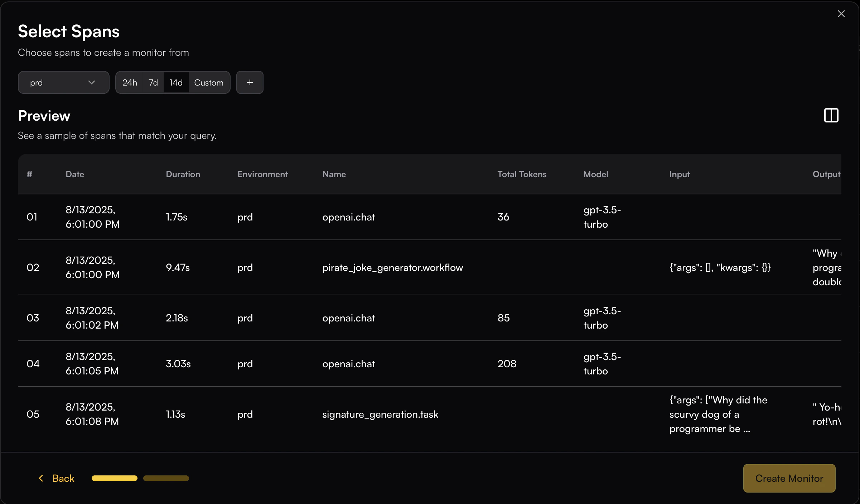860x504 pixels.
Task: Click the Back chevron arrow icon
Action: click(x=41, y=478)
